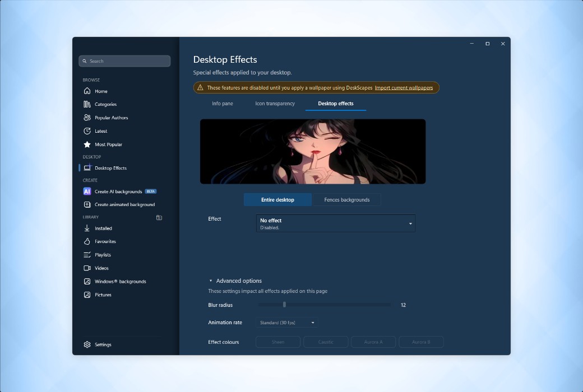Switch to the Icon transparency tab

(x=275, y=104)
